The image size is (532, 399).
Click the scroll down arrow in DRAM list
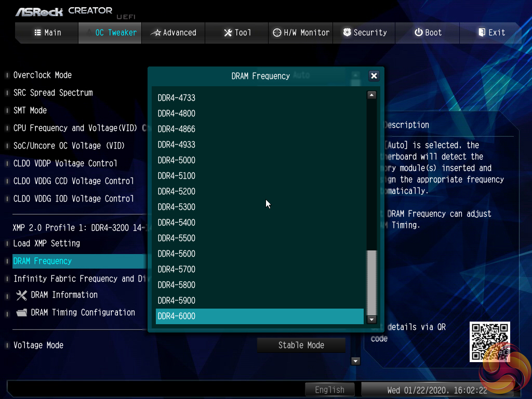tap(371, 320)
